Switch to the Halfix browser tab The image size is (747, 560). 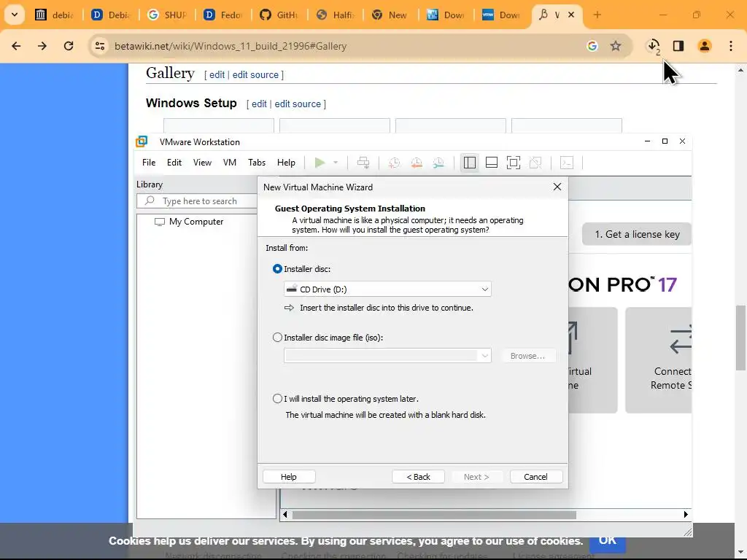pyautogui.click(x=336, y=15)
